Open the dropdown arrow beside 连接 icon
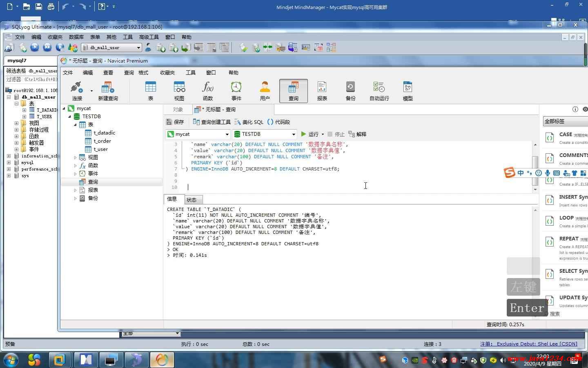 [x=91, y=91]
